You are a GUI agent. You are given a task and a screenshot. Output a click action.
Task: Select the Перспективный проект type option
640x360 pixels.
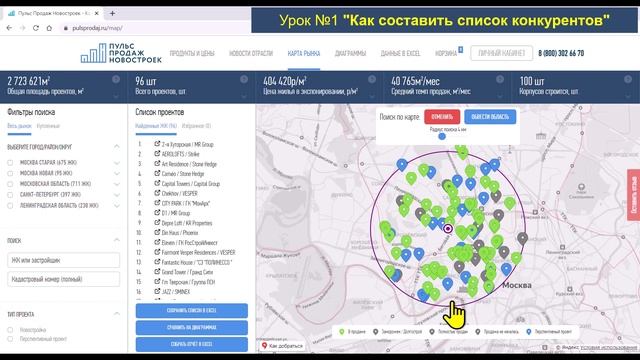(10, 339)
